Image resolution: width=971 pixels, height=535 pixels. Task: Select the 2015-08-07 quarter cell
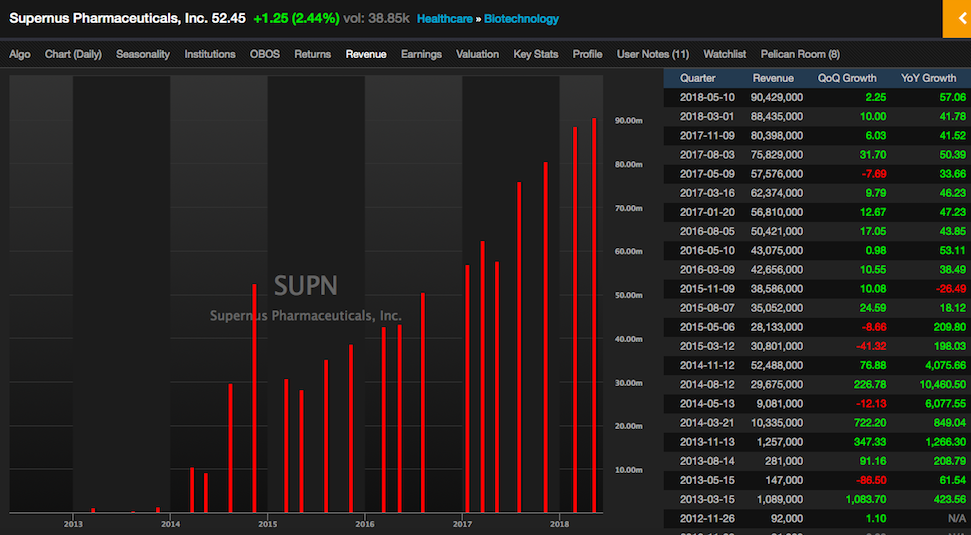707,308
